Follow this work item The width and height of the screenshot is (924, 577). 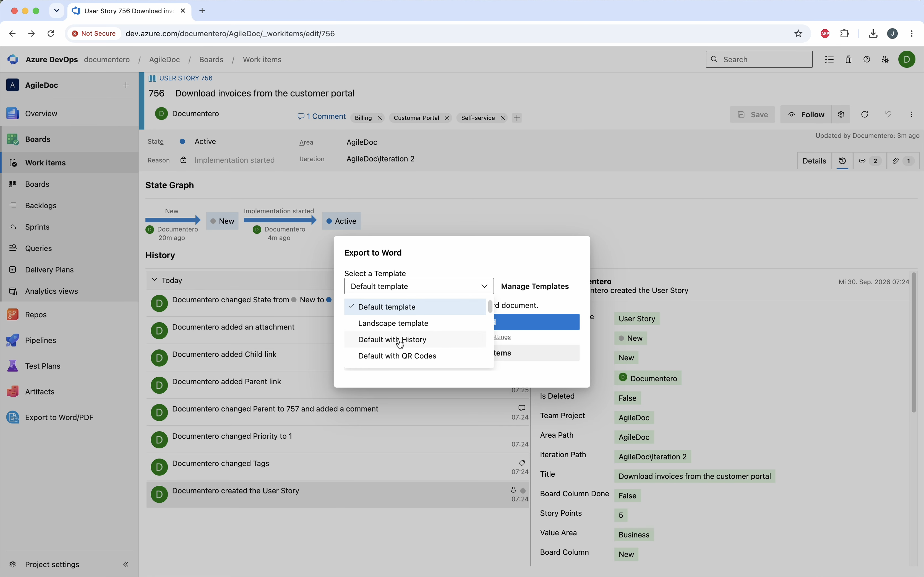[806, 115]
